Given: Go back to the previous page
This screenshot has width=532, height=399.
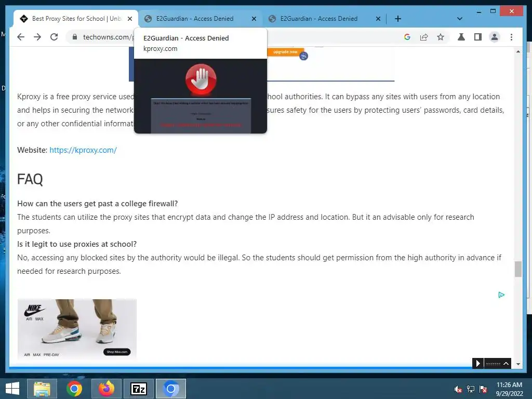Looking at the screenshot, I should pos(21,37).
